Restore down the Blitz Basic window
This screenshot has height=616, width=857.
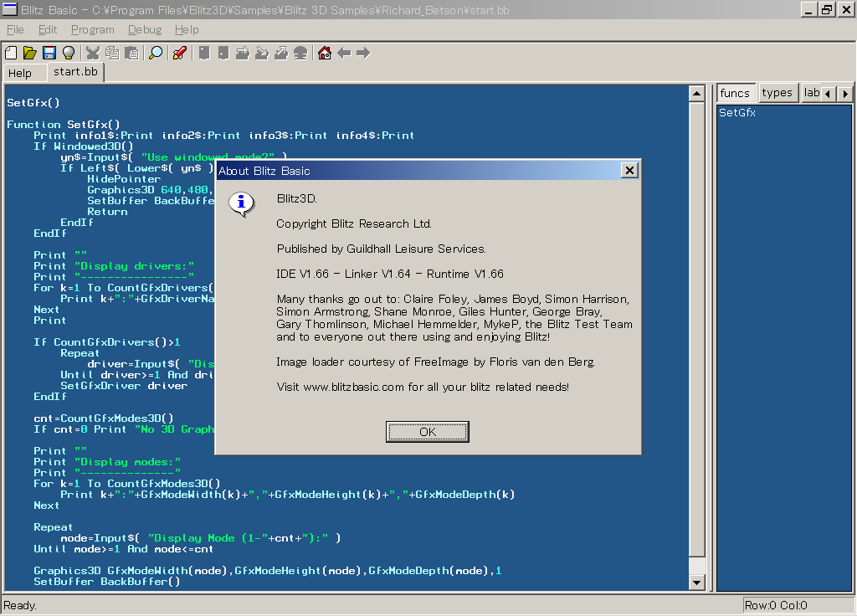coord(827,9)
